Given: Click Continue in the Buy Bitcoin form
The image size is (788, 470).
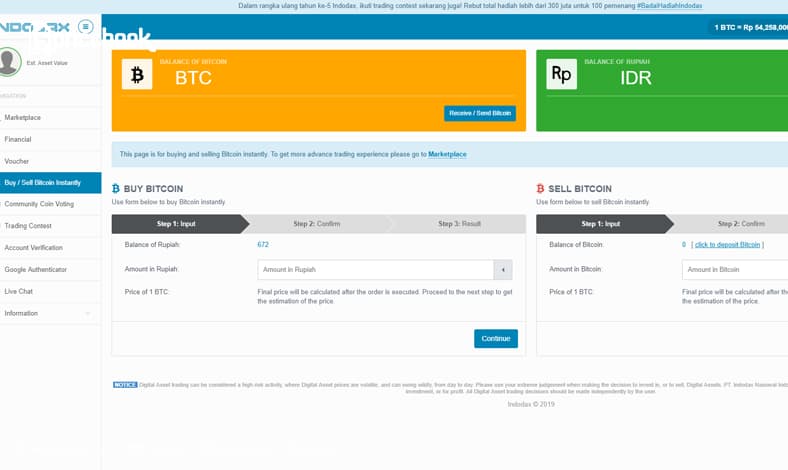Looking at the screenshot, I should 496,338.
